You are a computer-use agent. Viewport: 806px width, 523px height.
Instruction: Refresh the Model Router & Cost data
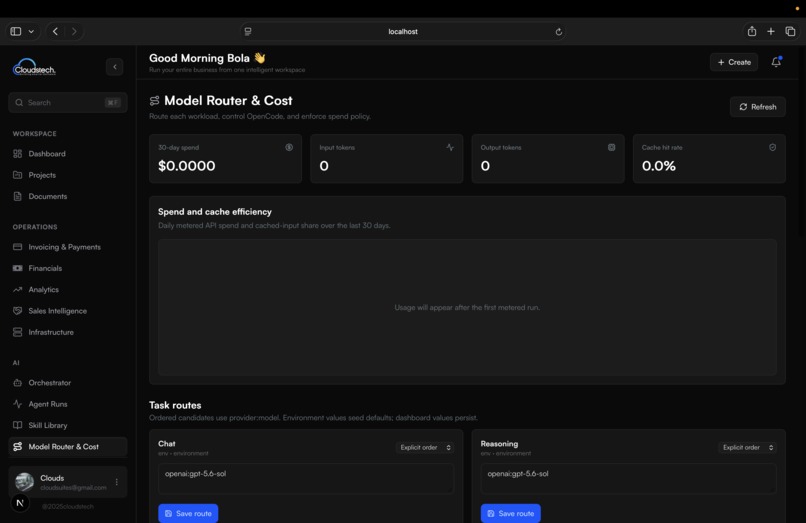pyautogui.click(x=758, y=107)
